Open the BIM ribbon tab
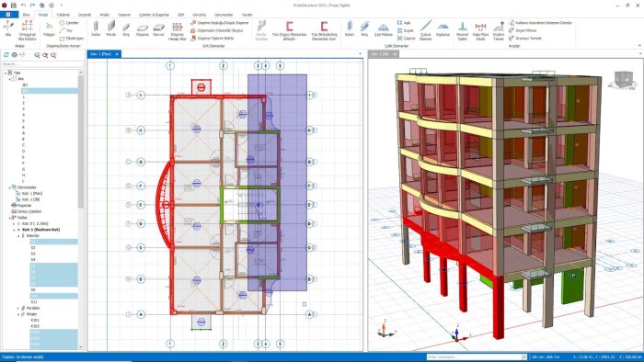 click(180, 15)
